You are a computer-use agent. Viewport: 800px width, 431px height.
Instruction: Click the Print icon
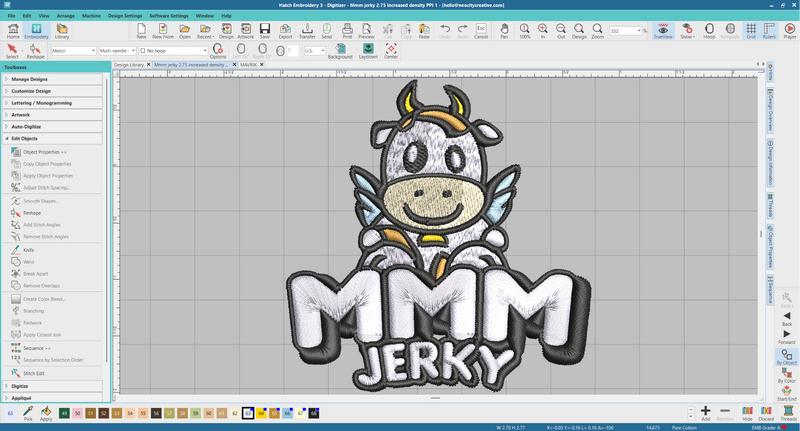(347, 31)
